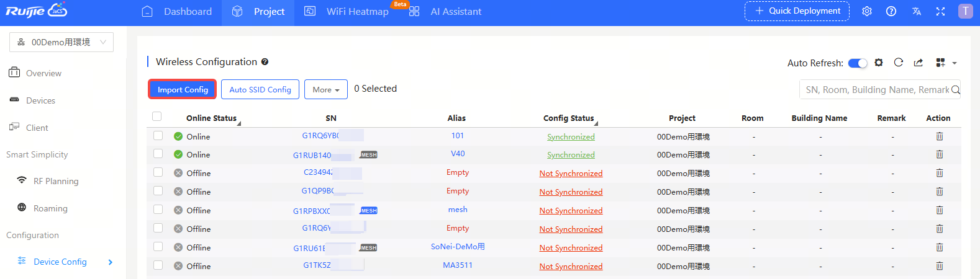The image size is (980, 279).
Task: Start Quick Deployment
Action: click(797, 11)
